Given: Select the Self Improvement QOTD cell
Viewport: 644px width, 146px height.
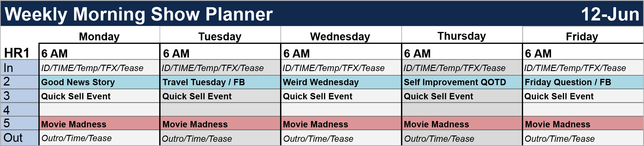Looking at the screenshot, I should tap(462, 82).
